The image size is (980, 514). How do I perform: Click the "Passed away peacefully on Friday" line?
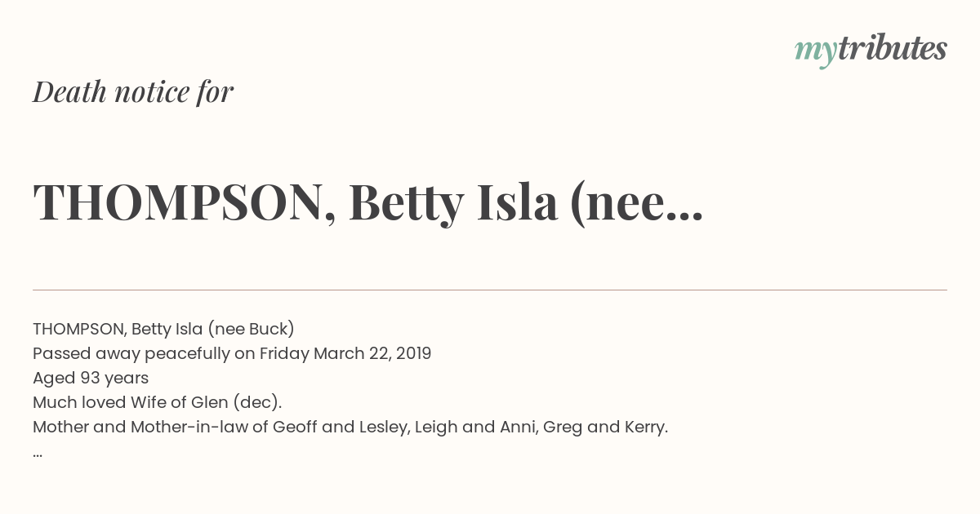pos(171,354)
